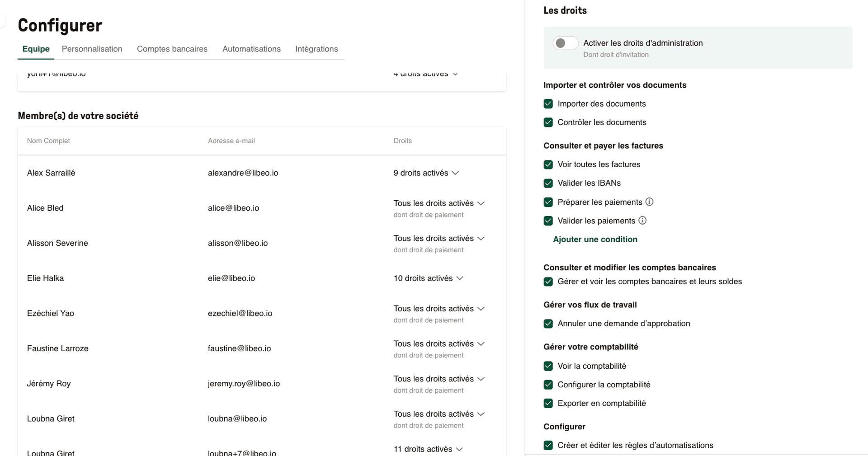The image size is (868, 456).
Task: Click email alexandre@libeo.io
Action: (x=243, y=173)
